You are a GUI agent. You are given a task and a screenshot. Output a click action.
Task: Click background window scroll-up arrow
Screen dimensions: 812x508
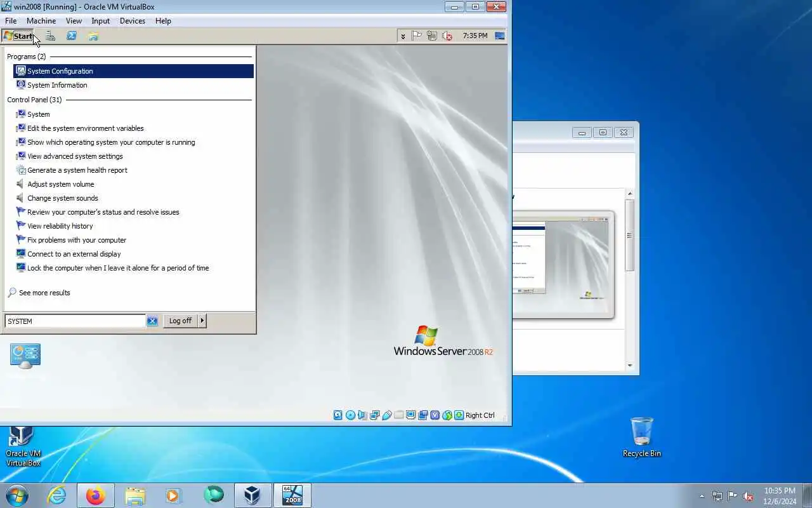pyautogui.click(x=630, y=194)
